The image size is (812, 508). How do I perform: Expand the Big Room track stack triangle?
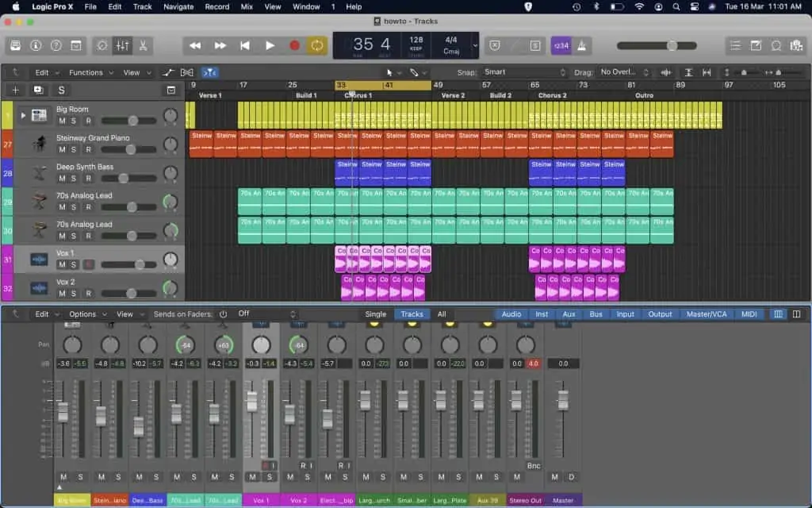(x=23, y=116)
